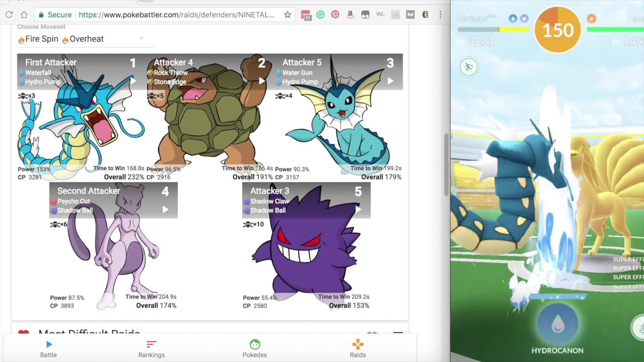
Task: Click the skull x3 deaths icon on Gyarados
Action: [27, 96]
